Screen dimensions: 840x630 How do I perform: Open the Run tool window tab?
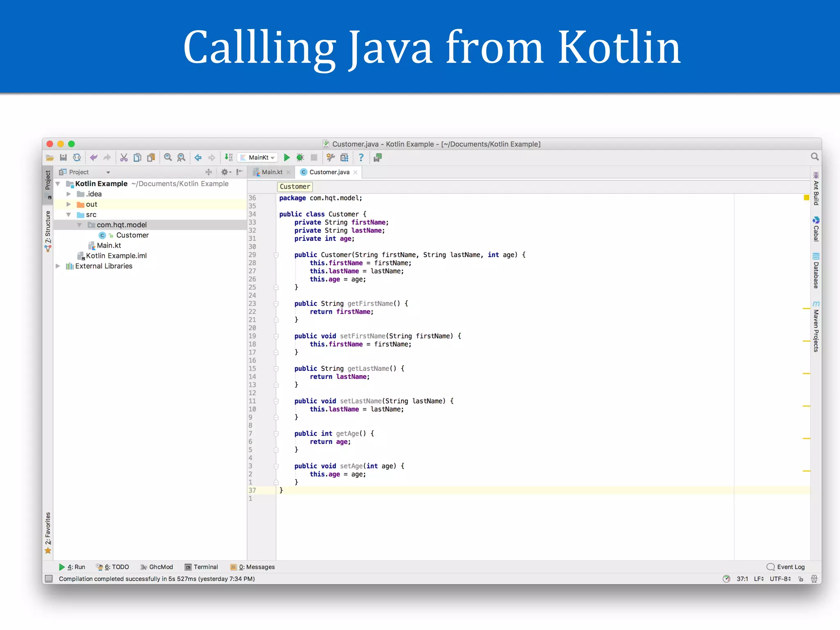(x=72, y=567)
